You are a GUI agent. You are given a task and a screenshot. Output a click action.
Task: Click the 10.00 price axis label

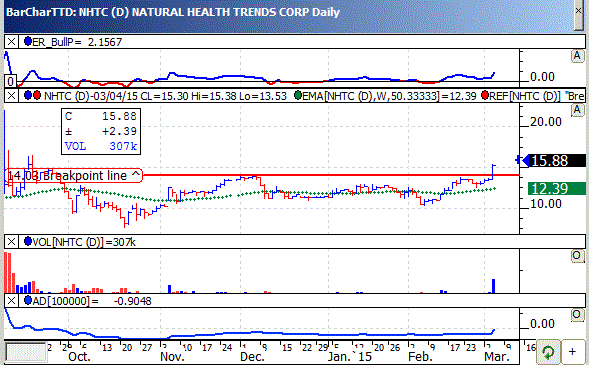546,204
